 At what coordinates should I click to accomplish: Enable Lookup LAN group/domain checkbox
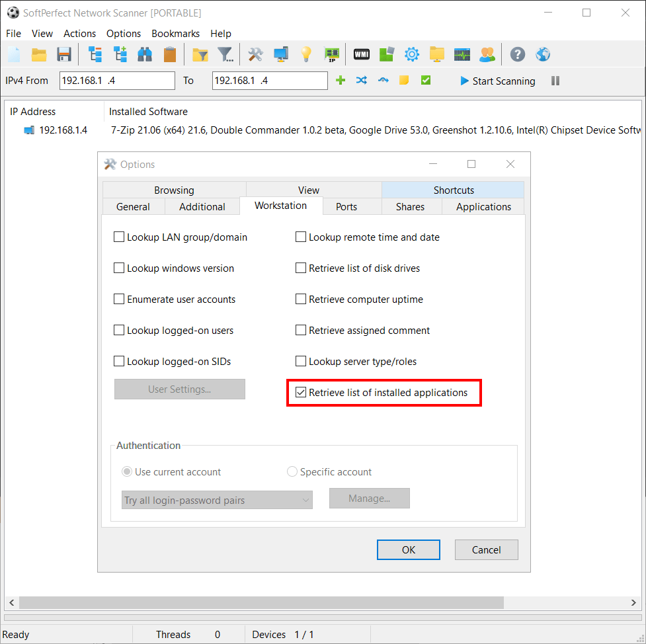coord(118,237)
